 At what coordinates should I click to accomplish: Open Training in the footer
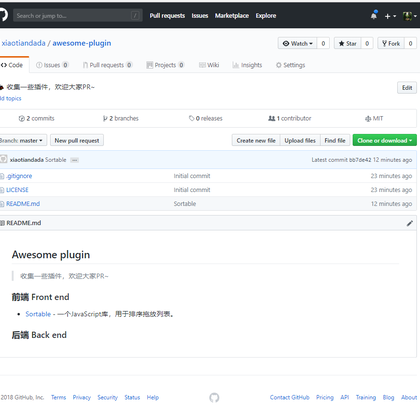click(366, 397)
